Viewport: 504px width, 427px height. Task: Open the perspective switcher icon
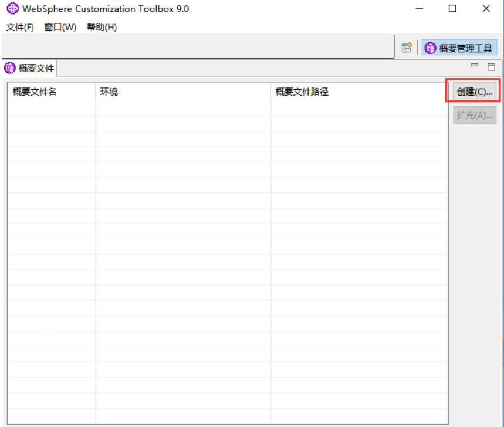[407, 48]
